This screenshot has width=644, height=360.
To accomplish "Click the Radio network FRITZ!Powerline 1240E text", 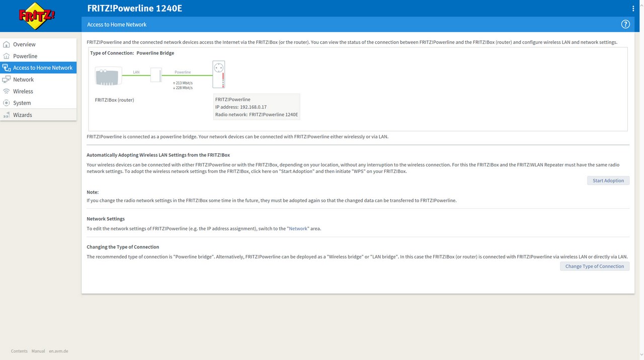I will pyautogui.click(x=257, y=115).
